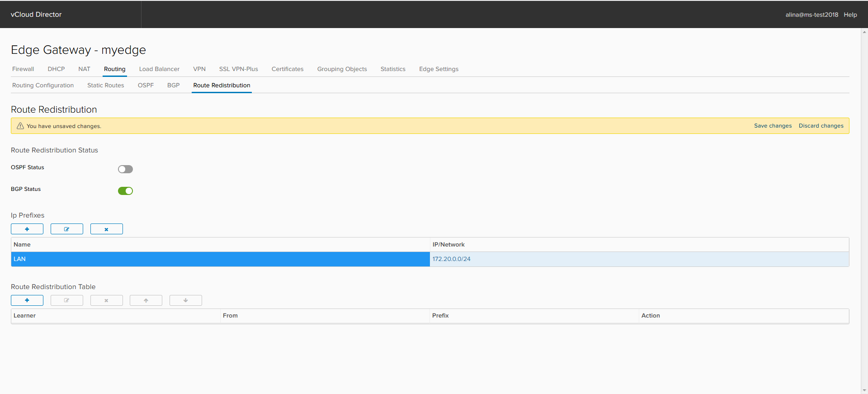Switch to SSL VPN-Plus tab
Screen dimensions: 868x394
239,69
